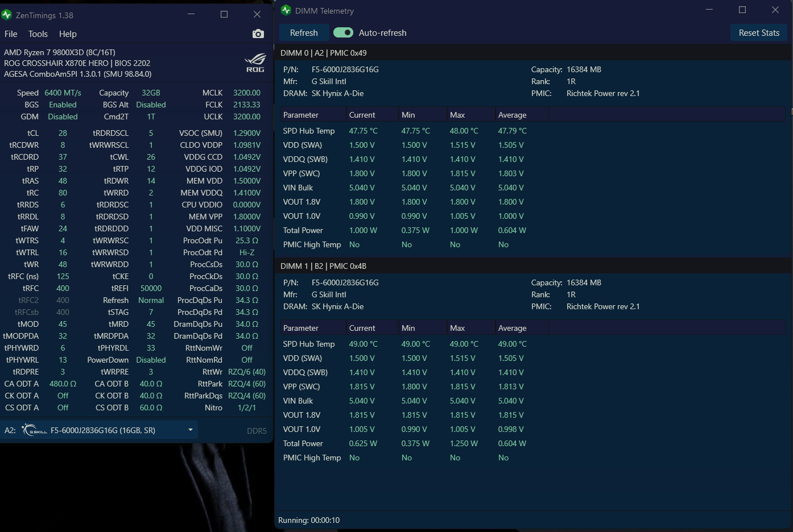Image resolution: width=793 pixels, height=532 pixels.
Task: Click DIMM 1 SPD Hub Temp current 49.00 °C
Action: [363, 344]
